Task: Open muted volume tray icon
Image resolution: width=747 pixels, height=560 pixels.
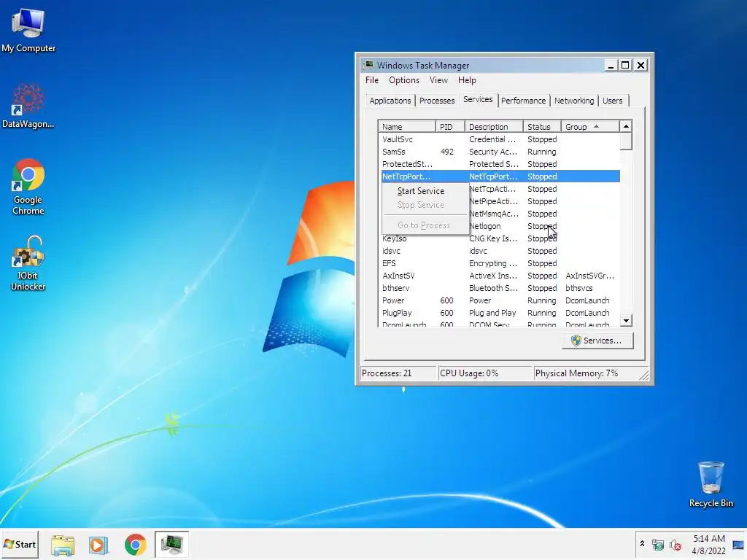Action: [675, 544]
